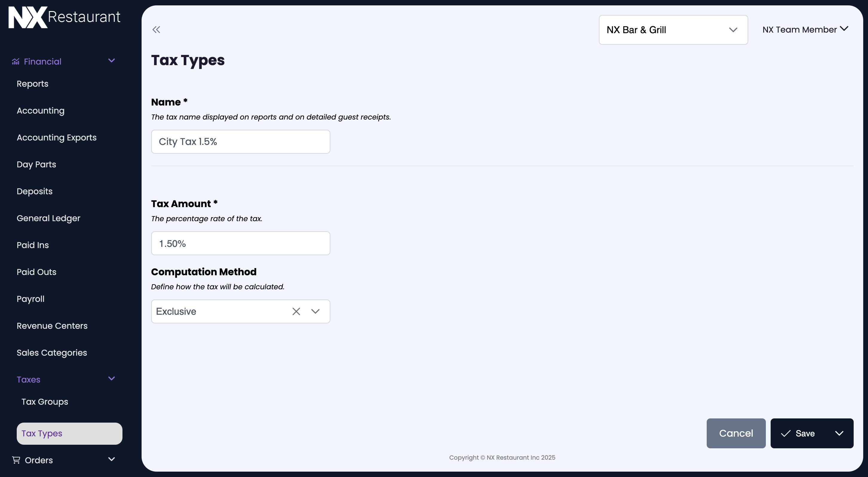The height and width of the screenshot is (477, 868).
Task: Click the Orders shopping cart icon
Action: pos(16,460)
